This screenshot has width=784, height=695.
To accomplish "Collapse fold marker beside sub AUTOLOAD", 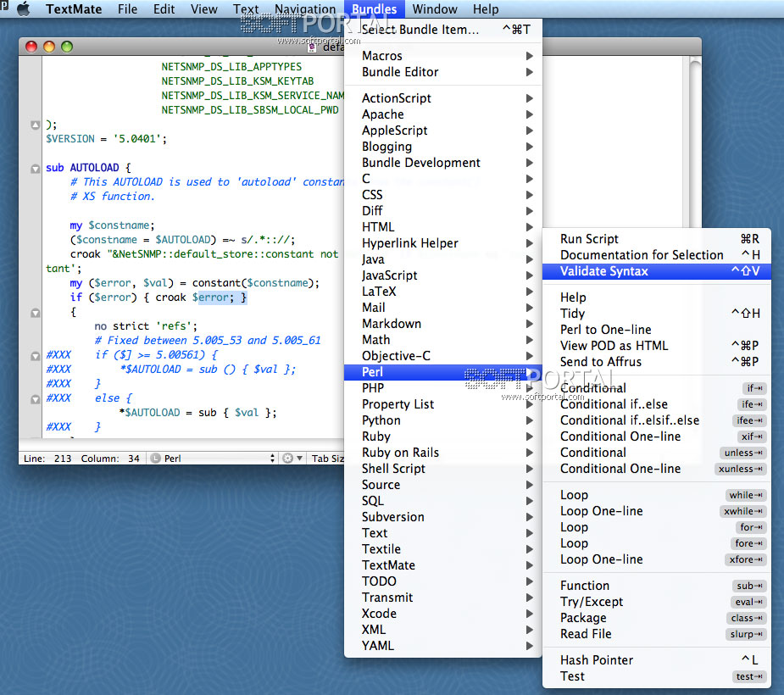I will coord(35,169).
